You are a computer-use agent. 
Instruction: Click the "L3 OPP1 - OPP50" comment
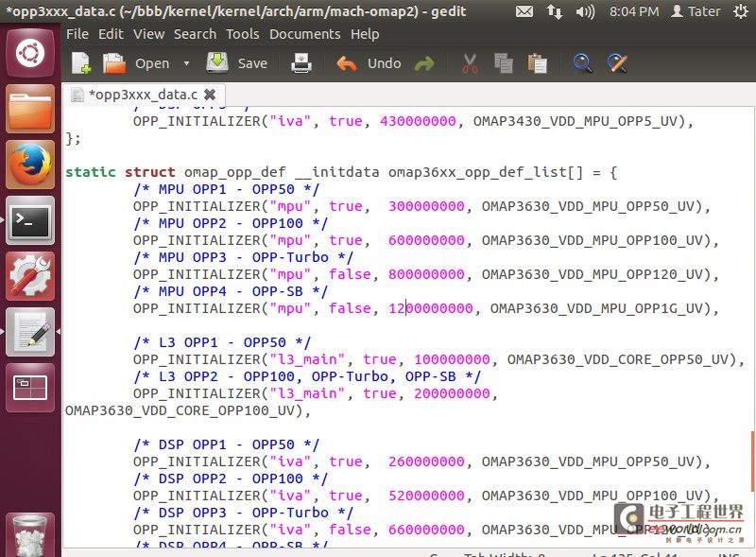(x=222, y=342)
